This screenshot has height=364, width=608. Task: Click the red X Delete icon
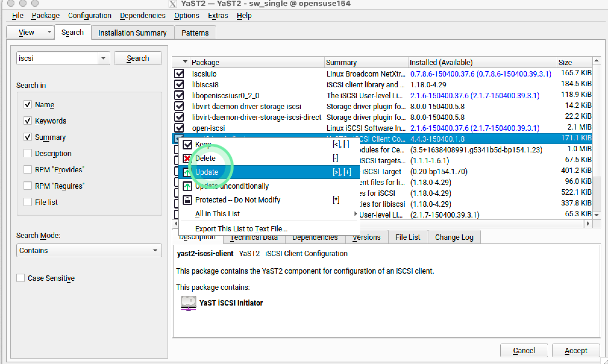tap(187, 158)
